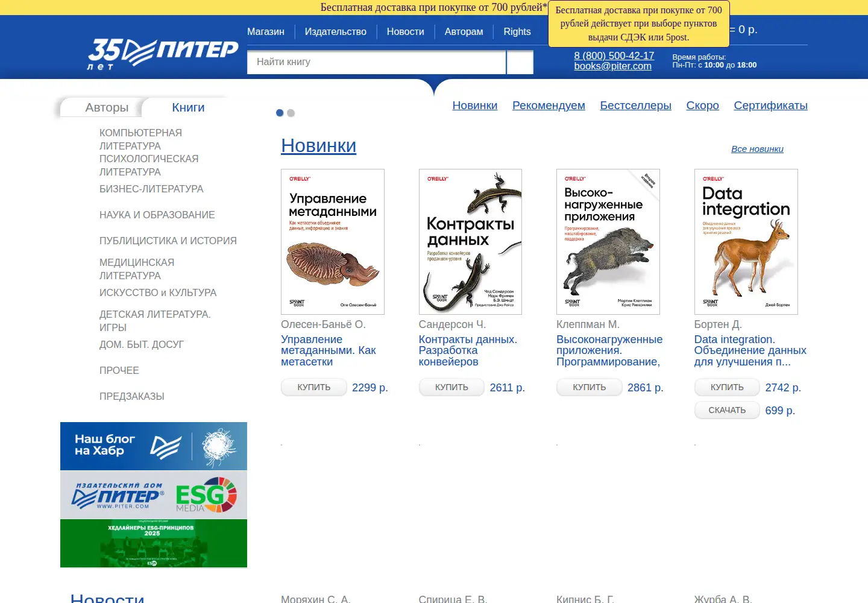Open the Компьютерная литература category
Screen dimensions: 868x603
[x=140, y=139]
